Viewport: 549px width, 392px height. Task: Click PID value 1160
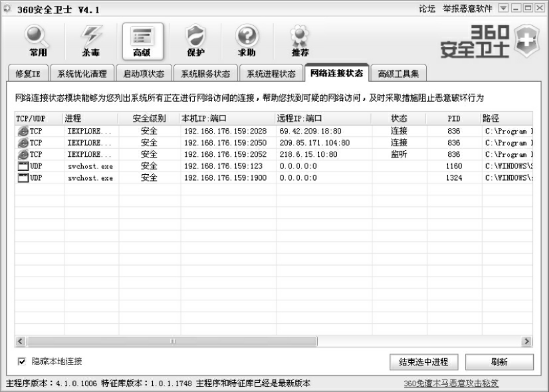[x=454, y=166]
